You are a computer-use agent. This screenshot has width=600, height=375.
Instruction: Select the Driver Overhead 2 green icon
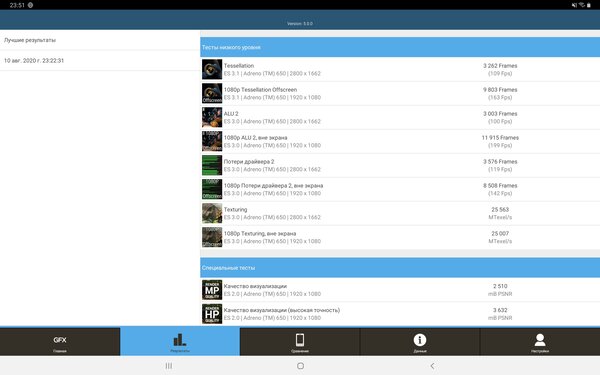[212, 165]
